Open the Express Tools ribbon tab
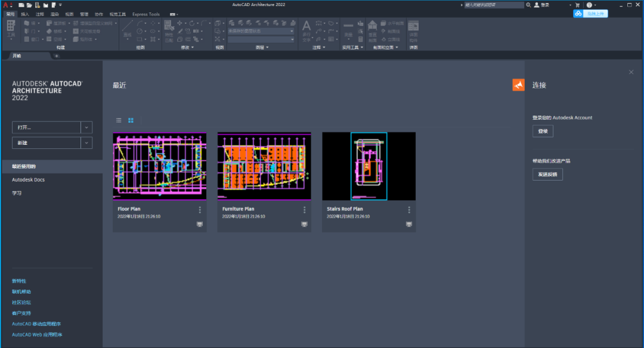Viewport: 644px width, 348px height. coord(146,14)
